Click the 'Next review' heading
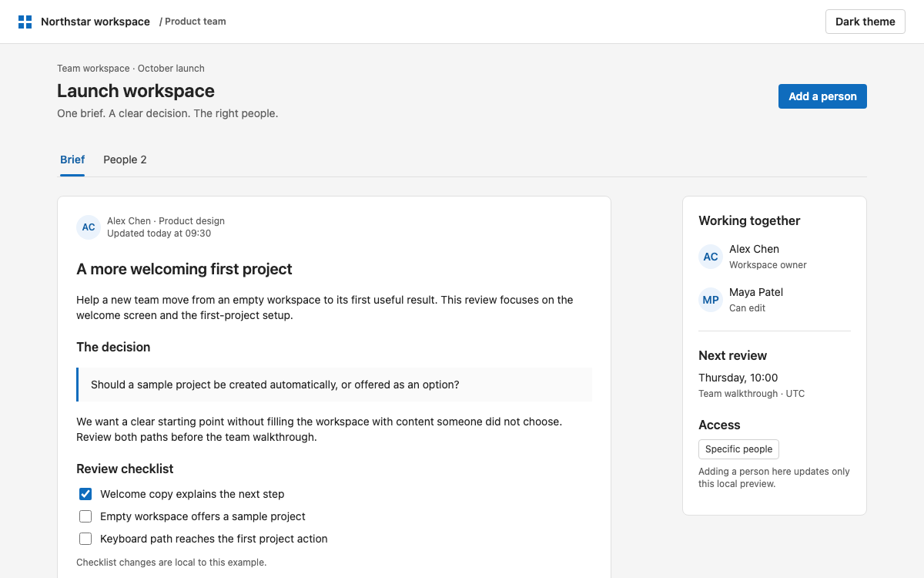924x578 pixels. coord(732,356)
